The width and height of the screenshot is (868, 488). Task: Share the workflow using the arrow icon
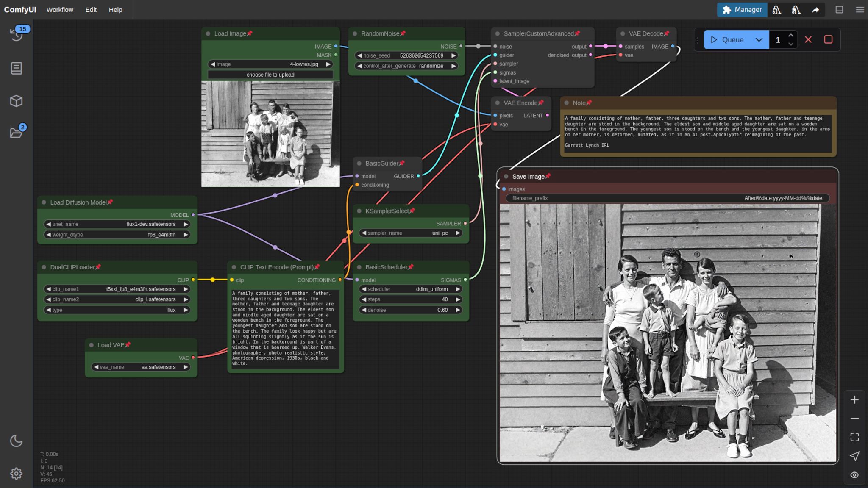pyautogui.click(x=815, y=9)
